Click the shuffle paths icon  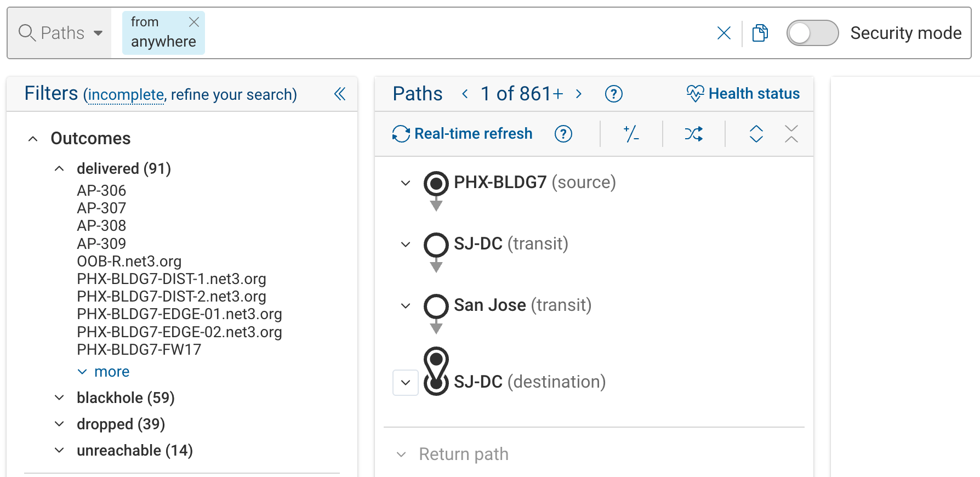(x=694, y=134)
